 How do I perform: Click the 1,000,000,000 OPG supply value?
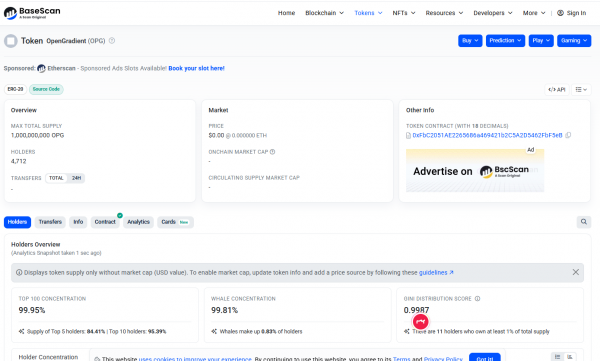click(38, 136)
